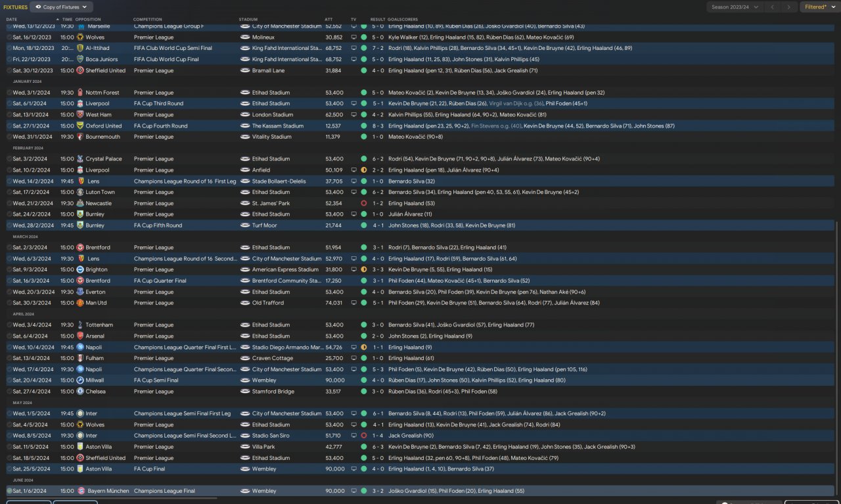The height and width of the screenshot is (504, 841).
Task: Click the FA Cup Quarter Final competition text
Action: click(x=160, y=281)
